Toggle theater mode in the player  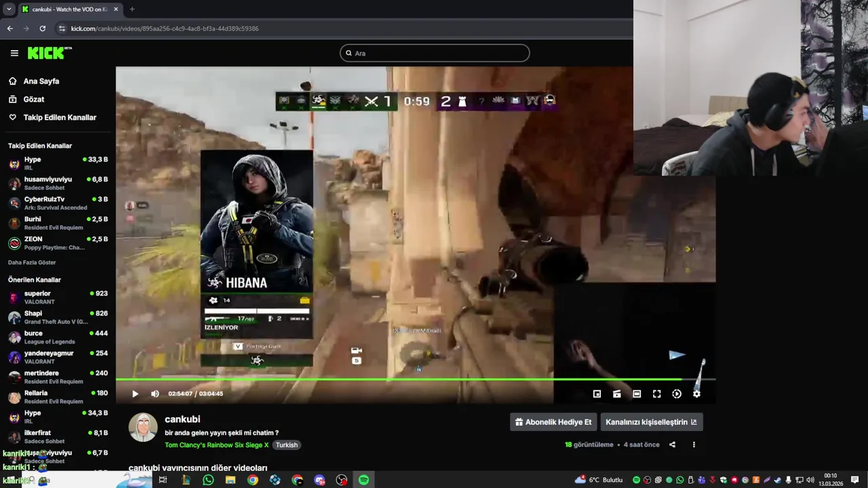637,394
